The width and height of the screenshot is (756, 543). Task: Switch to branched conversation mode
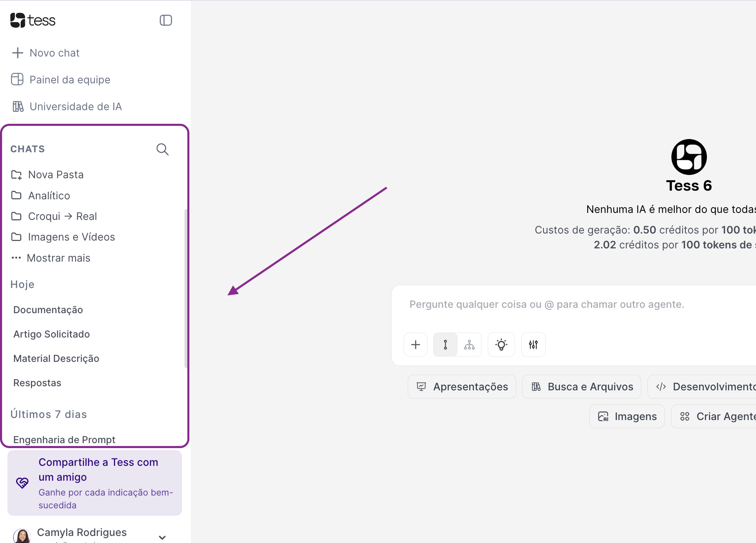pyautogui.click(x=469, y=344)
